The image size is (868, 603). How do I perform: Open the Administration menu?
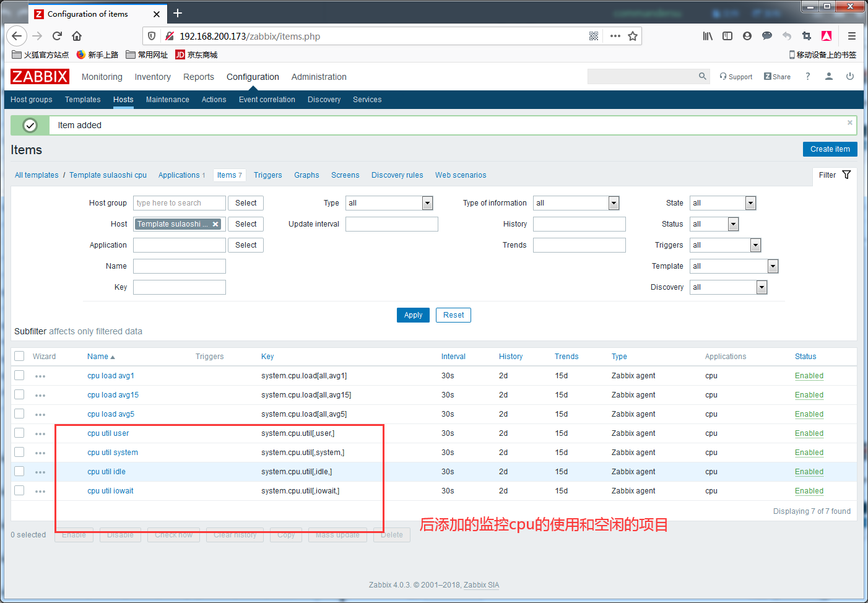point(319,77)
